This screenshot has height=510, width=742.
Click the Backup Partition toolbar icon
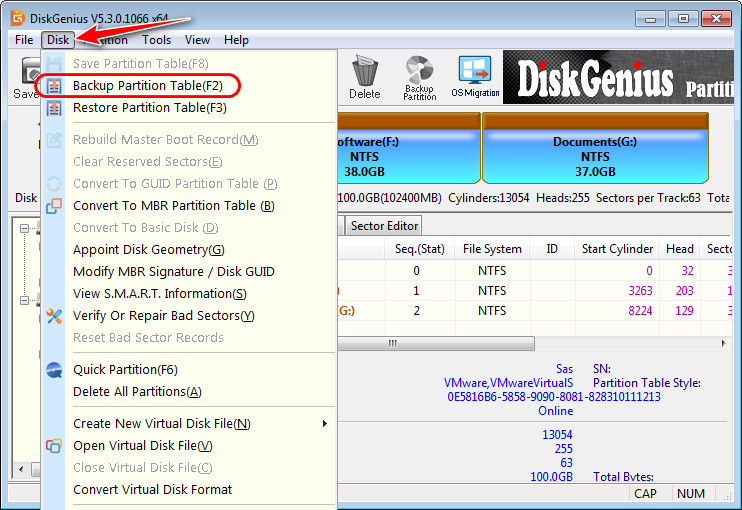(420, 77)
